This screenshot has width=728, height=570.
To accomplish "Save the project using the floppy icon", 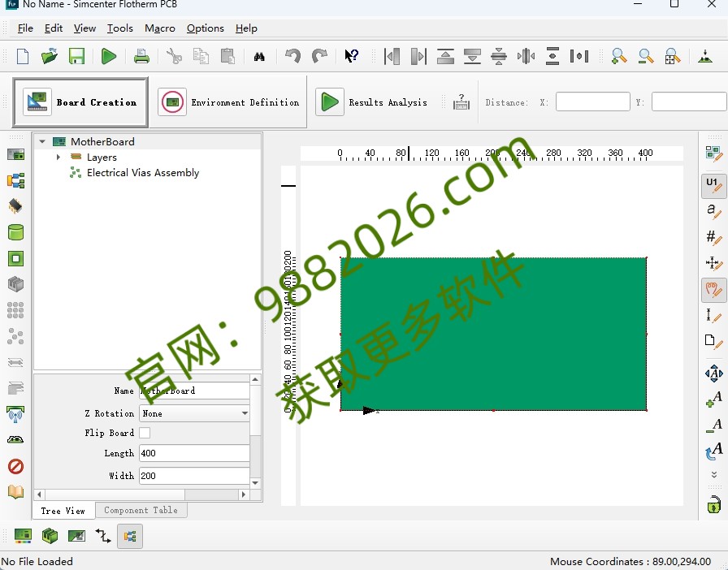I will click(76, 56).
